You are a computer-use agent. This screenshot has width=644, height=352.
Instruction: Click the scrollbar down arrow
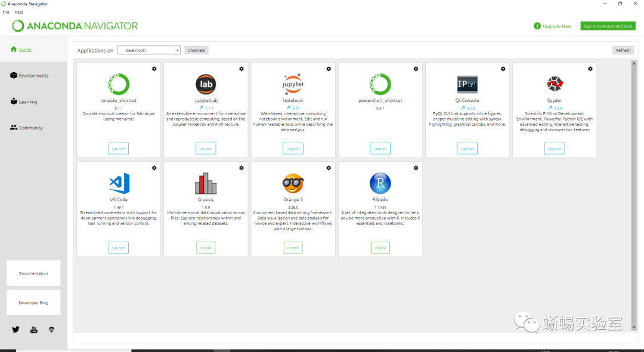634,328
